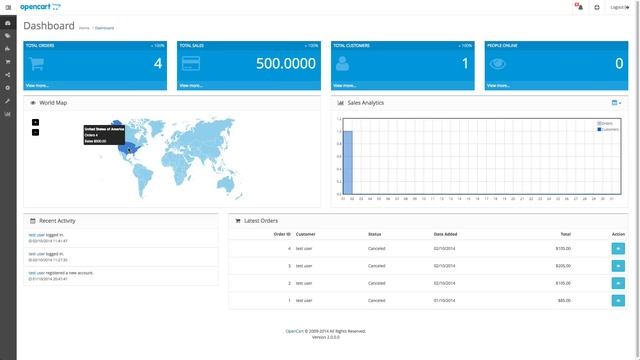Click the Date Added column header
640x360 pixels.
tap(445, 234)
